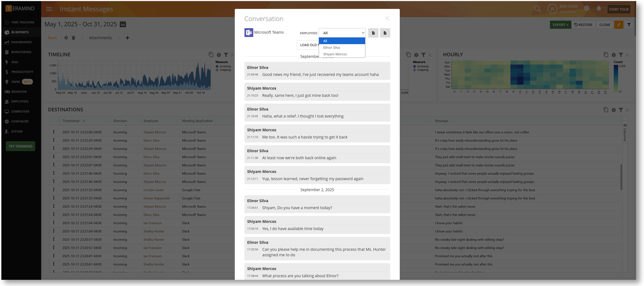Open the hamburger menu icon
Screen dimensions: 644x286
tap(49, 9)
